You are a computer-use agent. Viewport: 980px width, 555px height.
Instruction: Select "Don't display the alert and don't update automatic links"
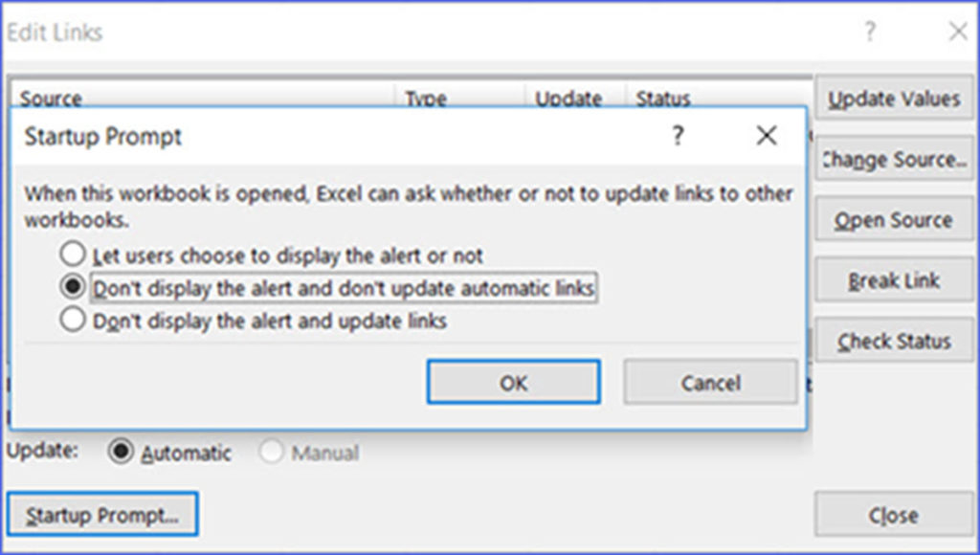[x=72, y=287]
